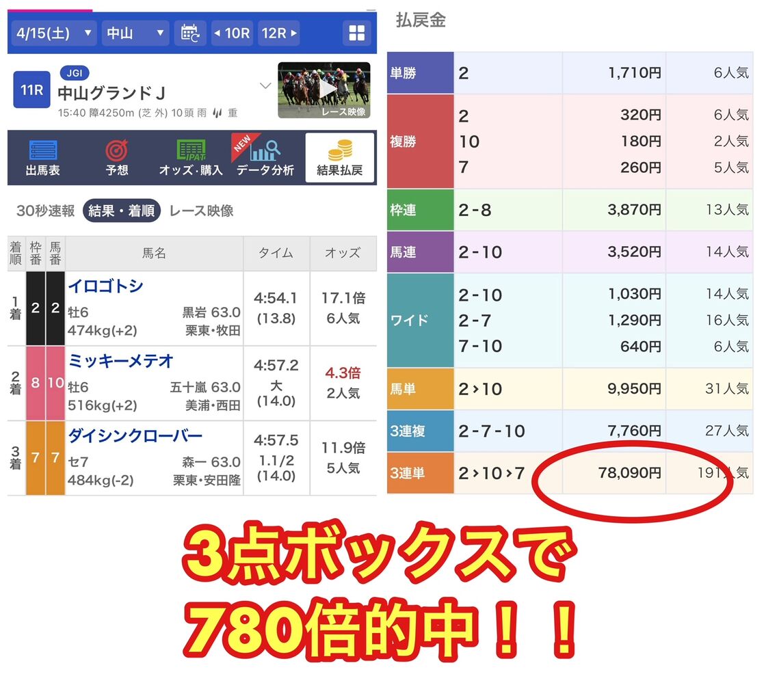Viewport: 766px width, 700px height.
Task: Click the 馬名 column header
Action: 155,254
